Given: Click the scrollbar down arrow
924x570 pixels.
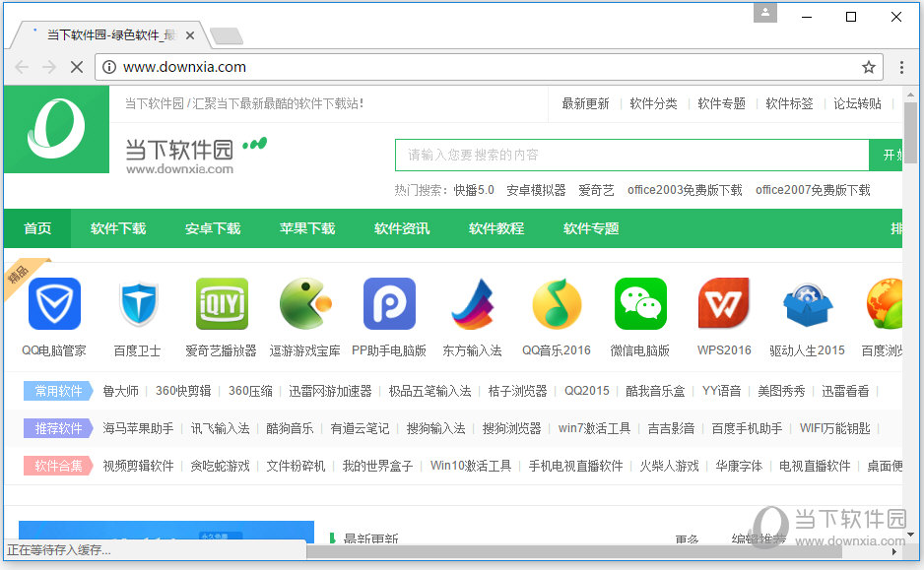Looking at the screenshot, I should coord(910,535).
